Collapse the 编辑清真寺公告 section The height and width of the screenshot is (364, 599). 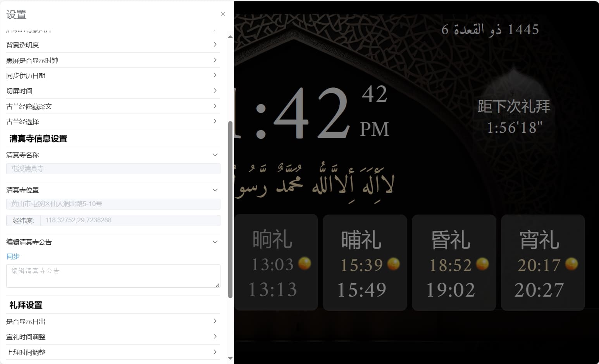215,242
